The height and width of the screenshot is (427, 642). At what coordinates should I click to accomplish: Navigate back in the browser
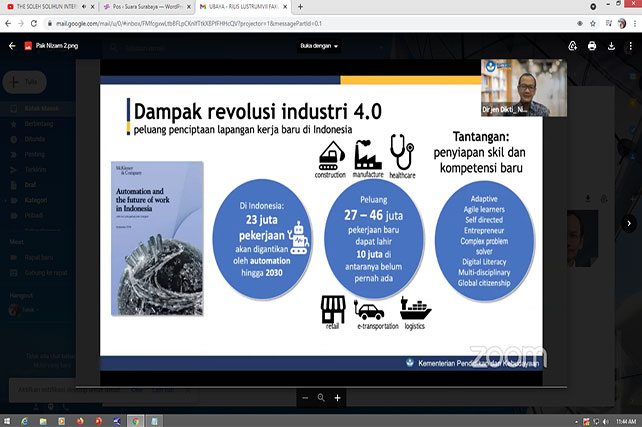point(8,23)
